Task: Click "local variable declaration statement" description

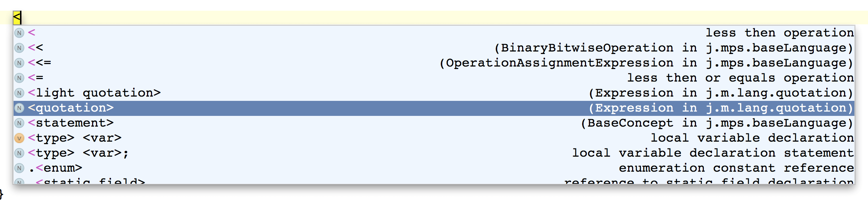Action: click(713, 153)
